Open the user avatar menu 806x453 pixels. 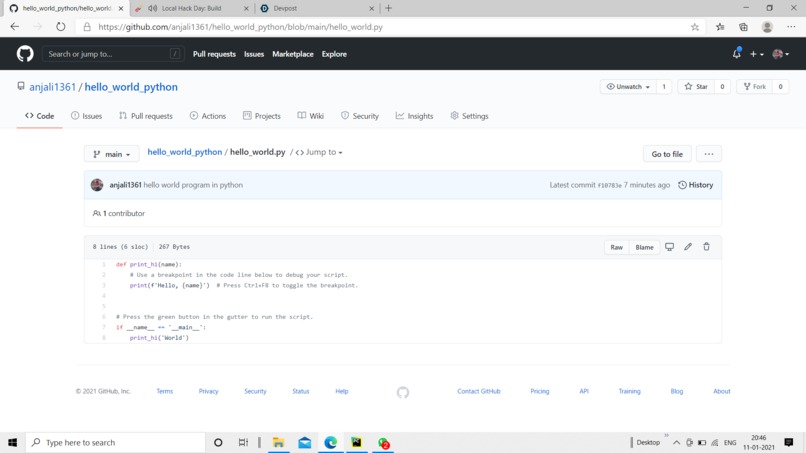pos(780,53)
